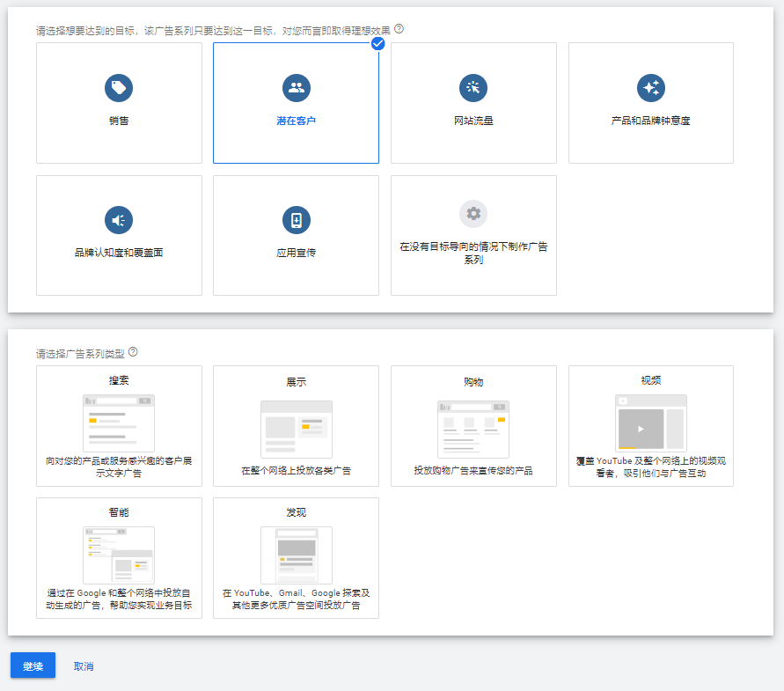Click the YouTube video viewers description text
This screenshot has width=784, height=691.
pyautogui.click(x=651, y=467)
